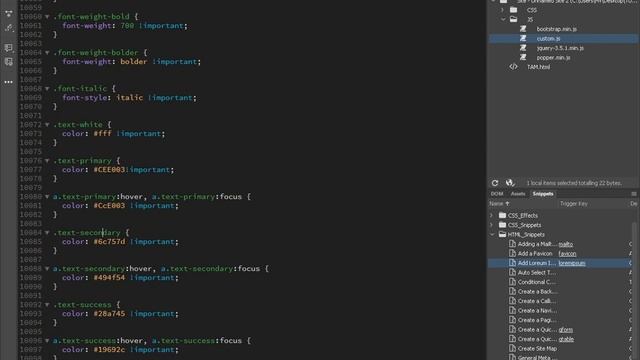
Task: Click the #6c757d color value in code
Action: (109, 242)
